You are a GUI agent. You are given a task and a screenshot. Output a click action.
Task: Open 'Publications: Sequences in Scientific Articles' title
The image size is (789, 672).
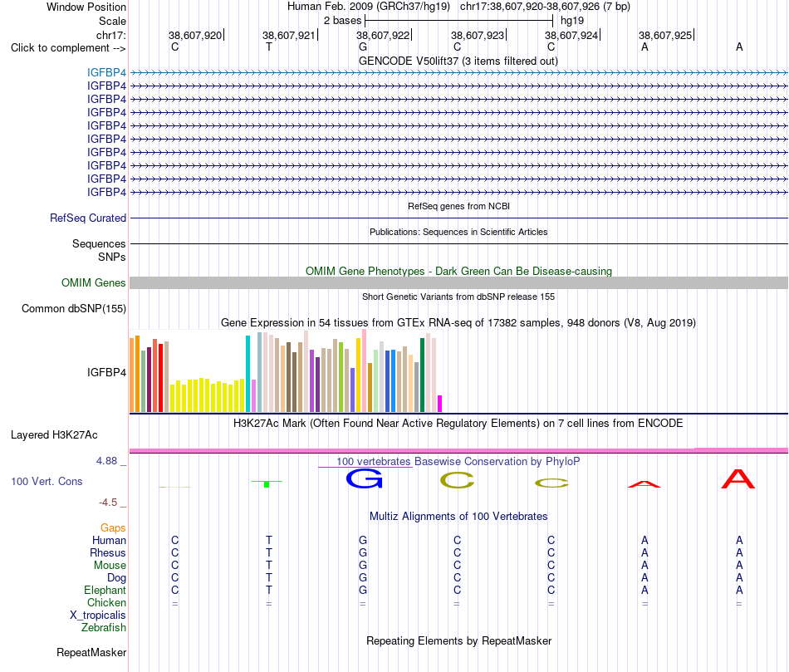coord(458,232)
